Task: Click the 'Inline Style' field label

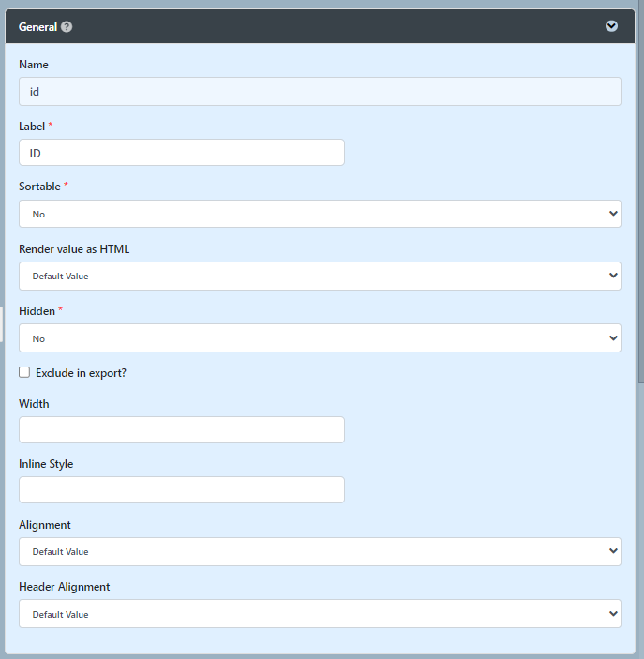Action: (x=46, y=464)
